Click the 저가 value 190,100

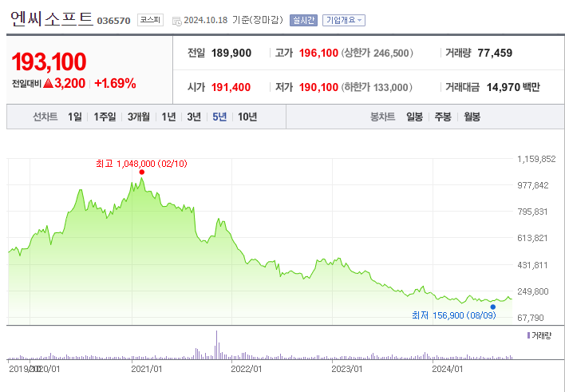point(318,87)
